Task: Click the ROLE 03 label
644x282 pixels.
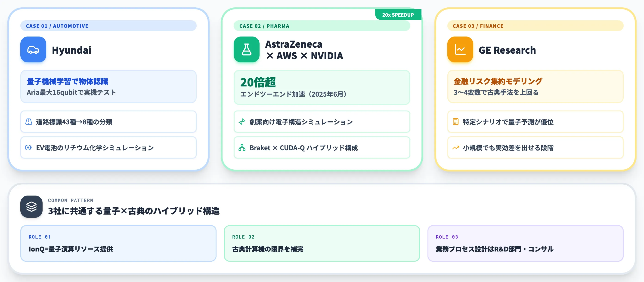Action: pos(447,237)
